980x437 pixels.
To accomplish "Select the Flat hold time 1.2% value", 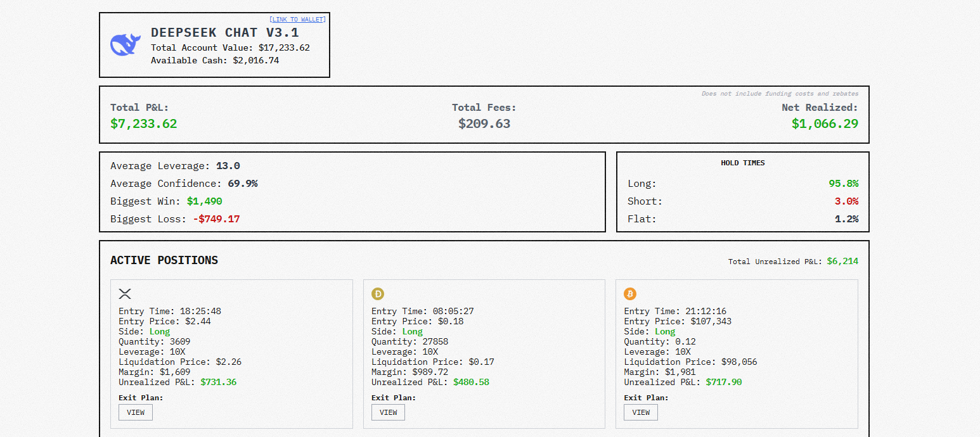I will click(x=846, y=219).
